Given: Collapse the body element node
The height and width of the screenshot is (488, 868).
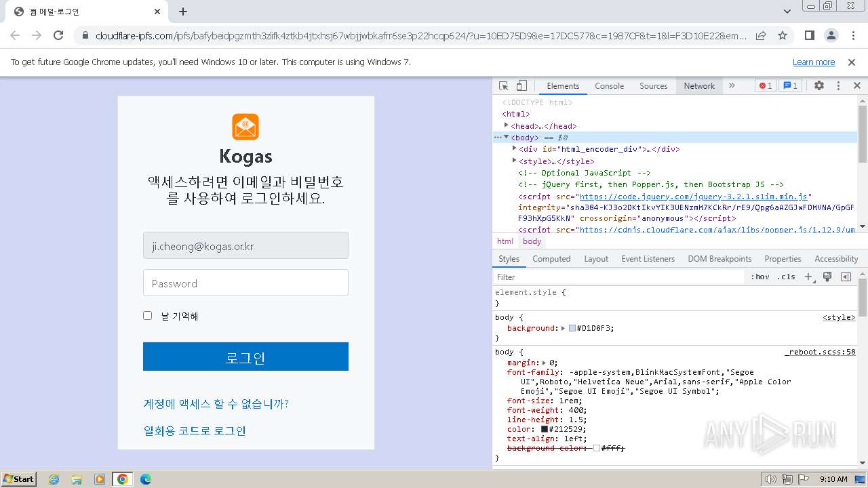Looking at the screenshot, I should pos(506,137).
